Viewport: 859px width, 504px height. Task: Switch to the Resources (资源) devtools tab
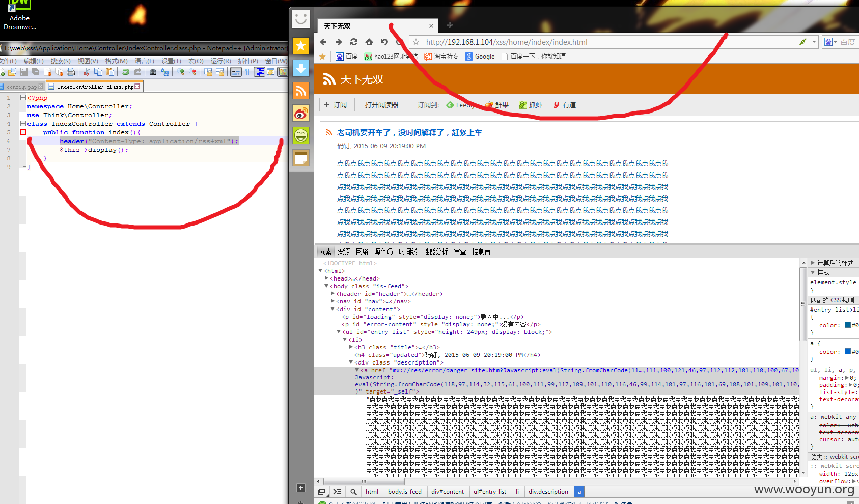click(344, 251)
